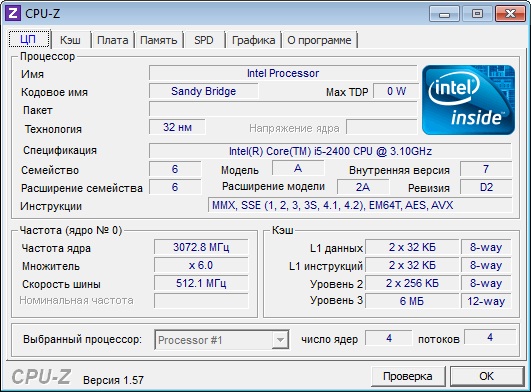Screen dimensions: 531x392
Task: Minimize the CPU-Z window
Action: (444, 14)
